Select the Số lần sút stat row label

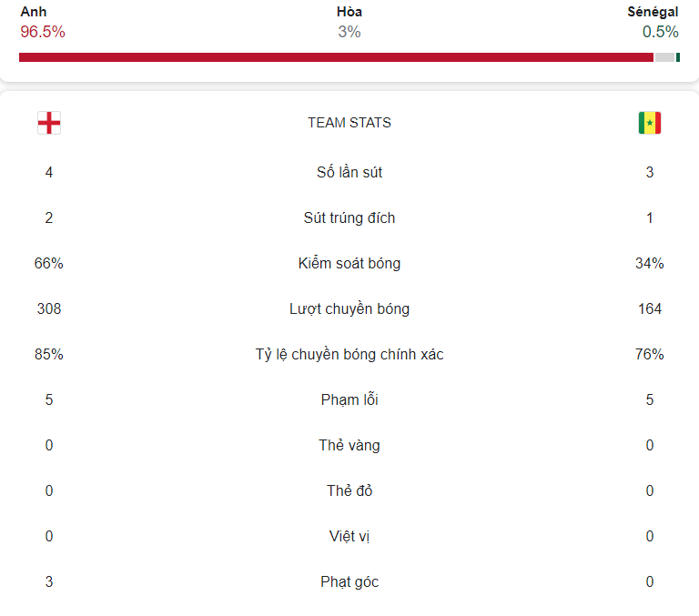(349, 172)
